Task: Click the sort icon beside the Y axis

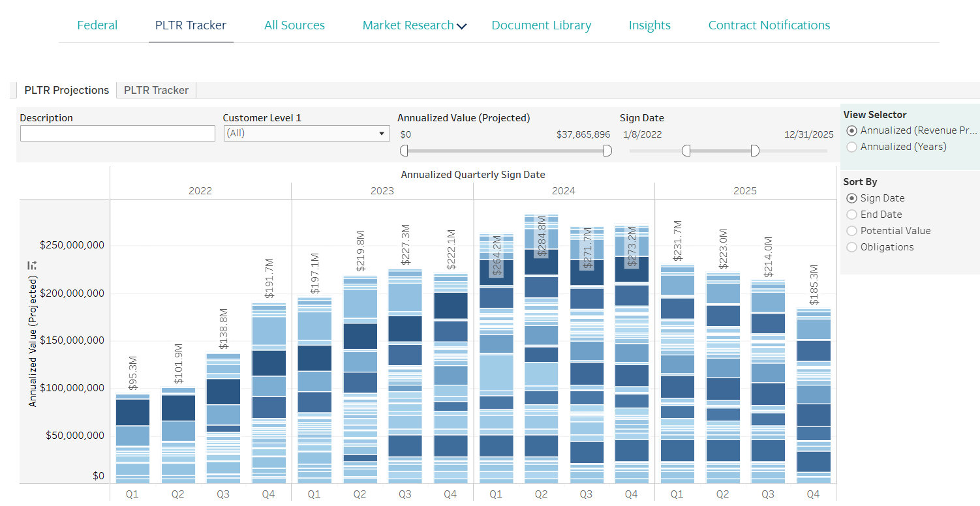Action: click(x=32, y=265)
